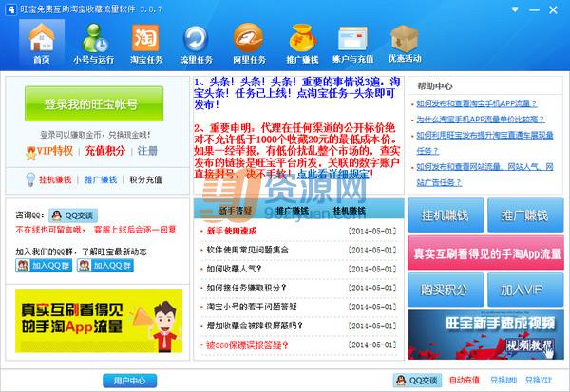The width and height of the screenshot is (570, 392).
Task: Open 增加收藏会被降权屏蔽吗？ article
Action: (255, 326)
